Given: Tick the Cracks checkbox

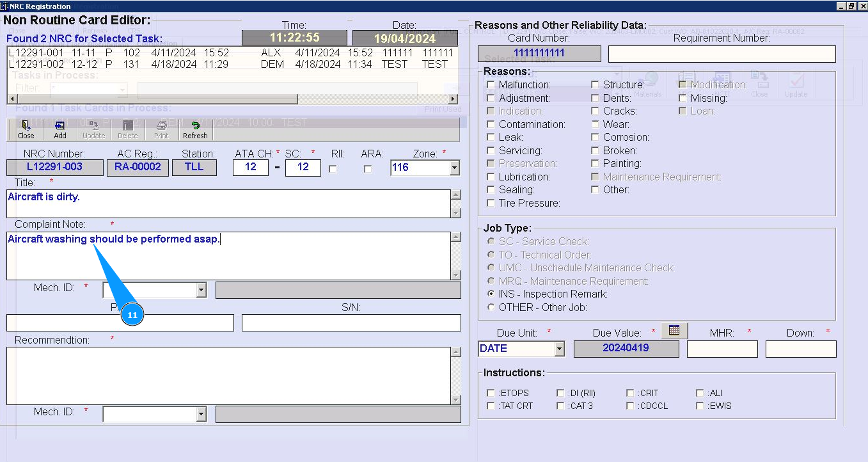Looking at the screenshot, I should click(595, 111).
